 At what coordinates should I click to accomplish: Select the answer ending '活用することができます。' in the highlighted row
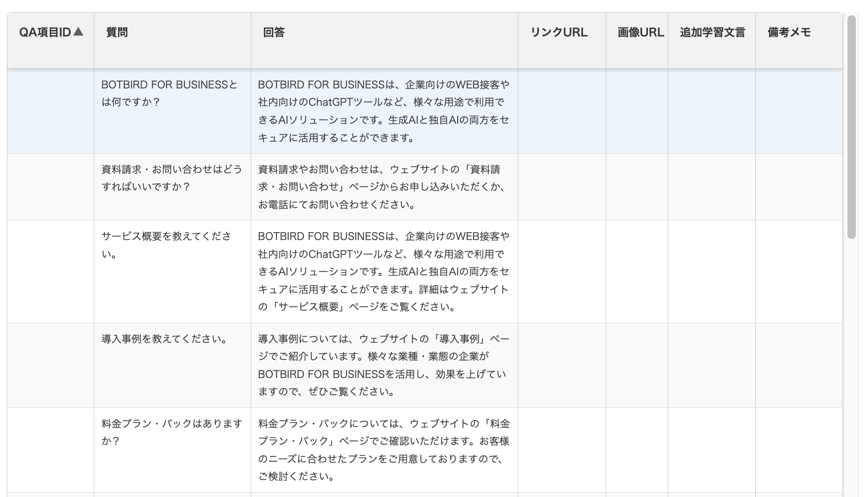[383, 111]
